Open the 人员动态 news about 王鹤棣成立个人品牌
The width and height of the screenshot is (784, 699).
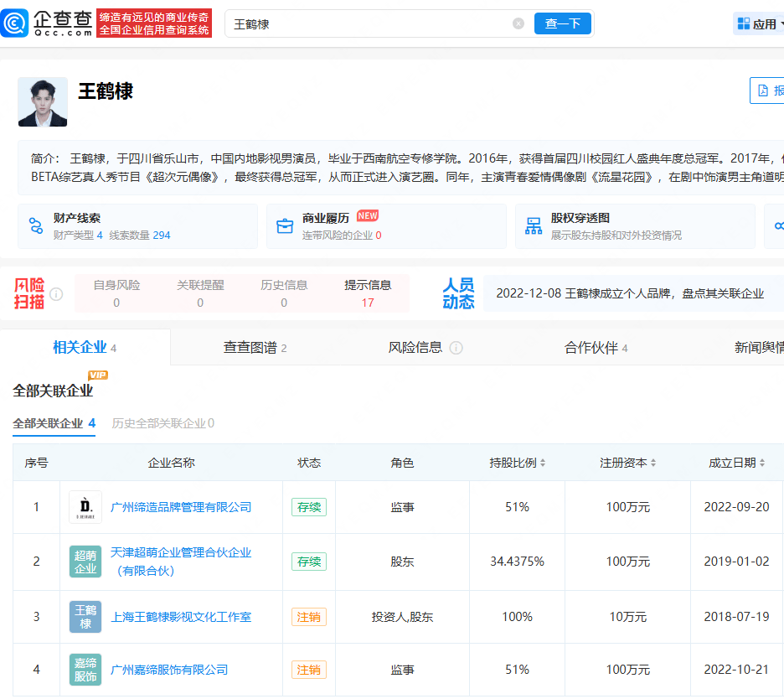[x=630, y=293]
